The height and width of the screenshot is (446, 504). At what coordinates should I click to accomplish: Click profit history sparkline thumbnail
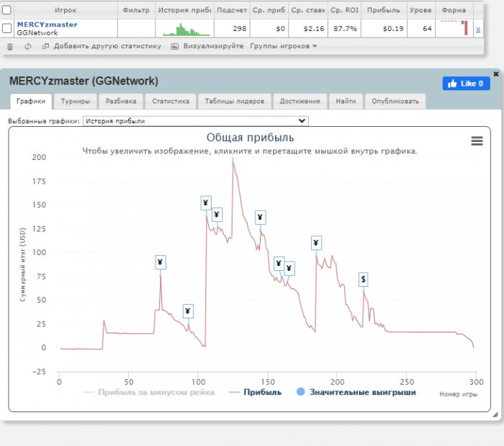coord(185,29)
